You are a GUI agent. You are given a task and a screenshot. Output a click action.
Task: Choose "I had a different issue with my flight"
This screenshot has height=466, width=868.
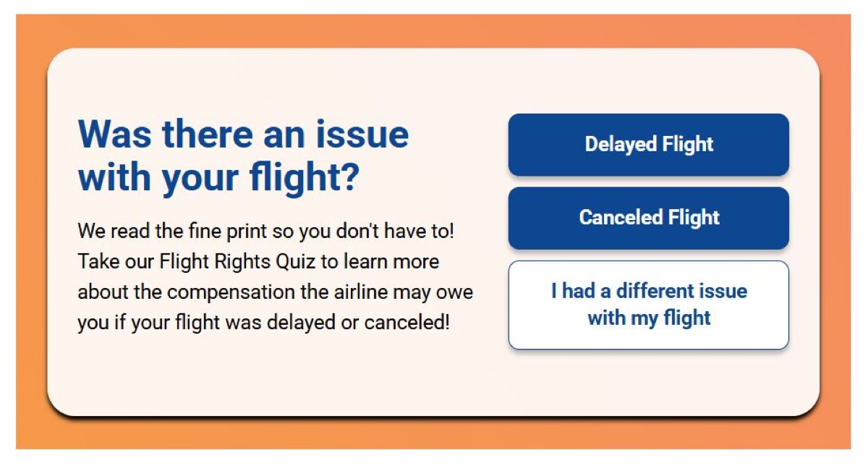click(648, 305)
